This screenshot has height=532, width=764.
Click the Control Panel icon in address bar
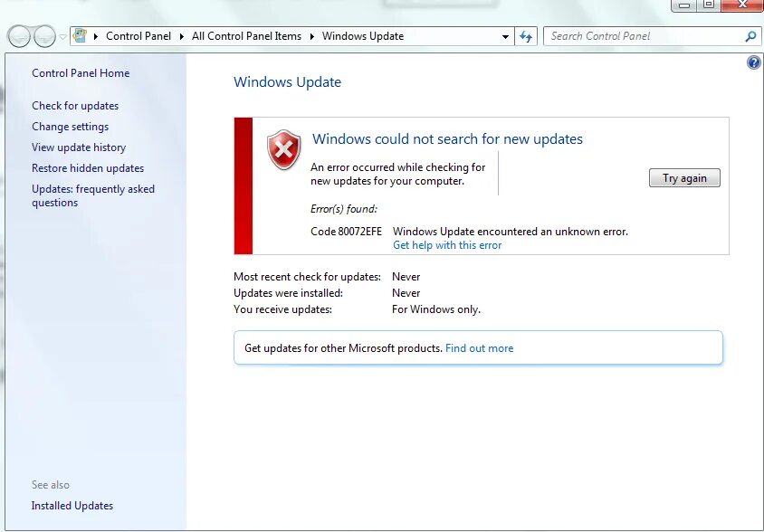coord(80,35)
